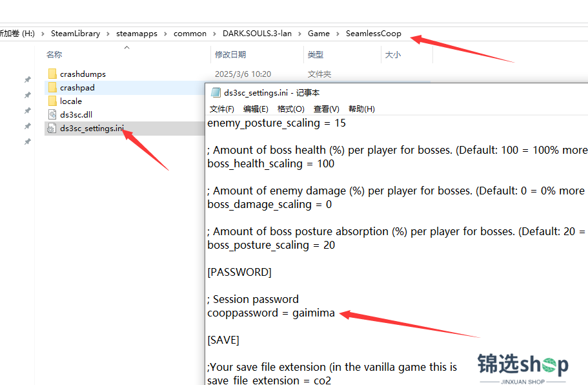Screen dimensions: 588x385
Task: Sort files by 类型 column
Action: pos(316,55)
